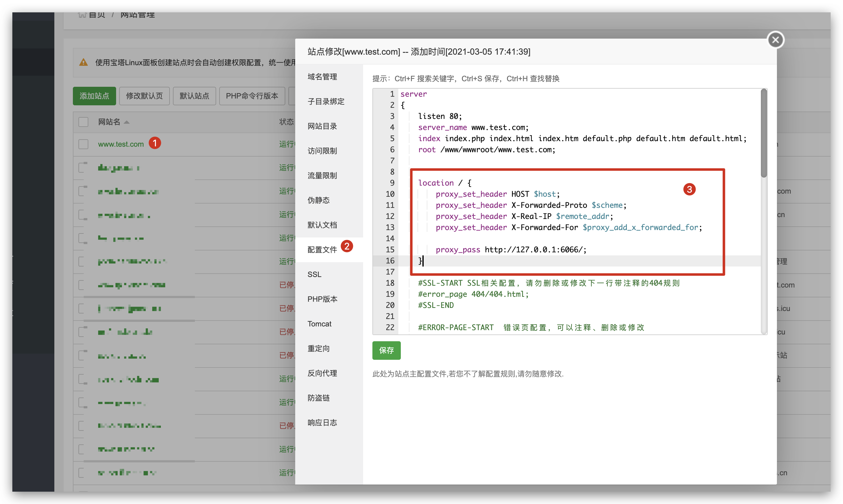Open 访问限制 tab
Viewport: 843px width, 504px height.
pyautogui.click(x=329, y=151)
